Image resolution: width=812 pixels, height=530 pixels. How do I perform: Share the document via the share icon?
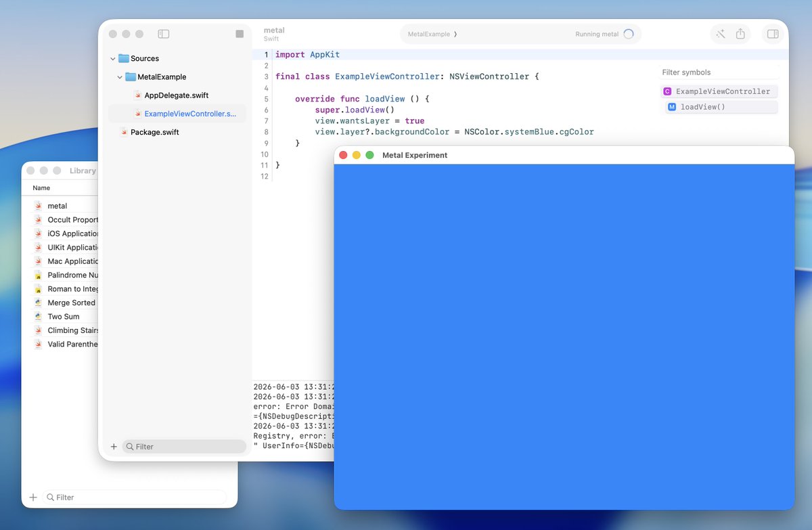(x=740, y=34)
